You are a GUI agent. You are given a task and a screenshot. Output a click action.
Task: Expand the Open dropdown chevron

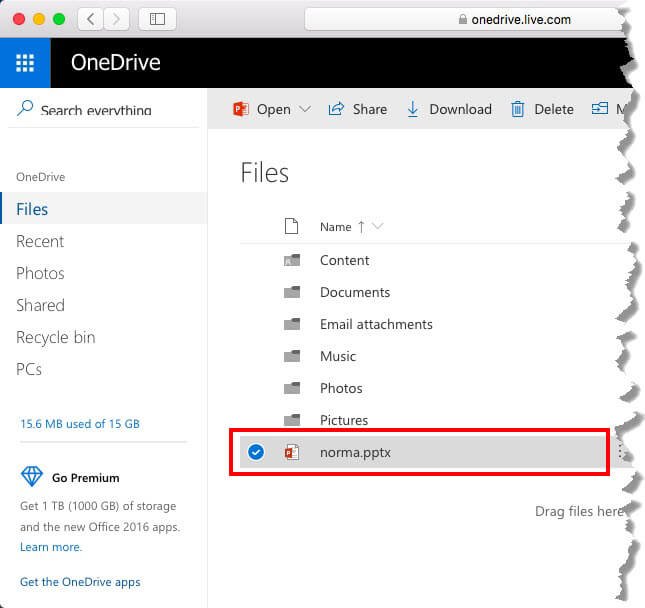tap(305, 109)
